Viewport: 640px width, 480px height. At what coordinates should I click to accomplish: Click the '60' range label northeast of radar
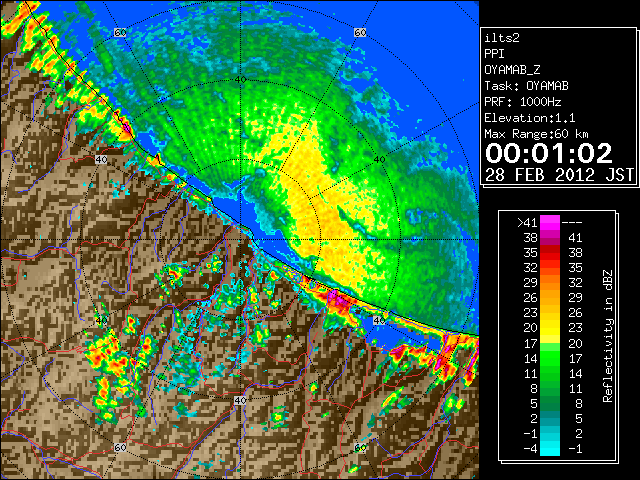pos(360,32)
